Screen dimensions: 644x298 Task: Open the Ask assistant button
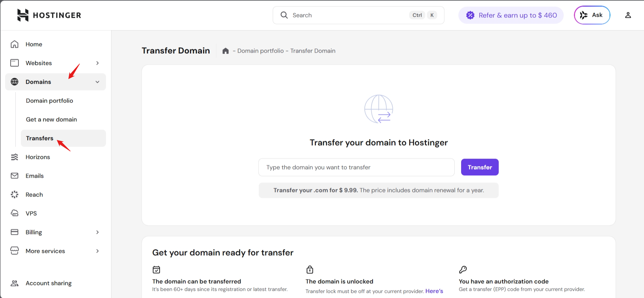pyautogui.click(x=592, y=15)
